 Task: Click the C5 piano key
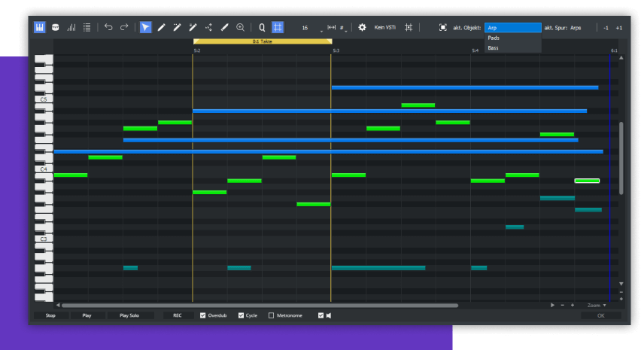43,99
